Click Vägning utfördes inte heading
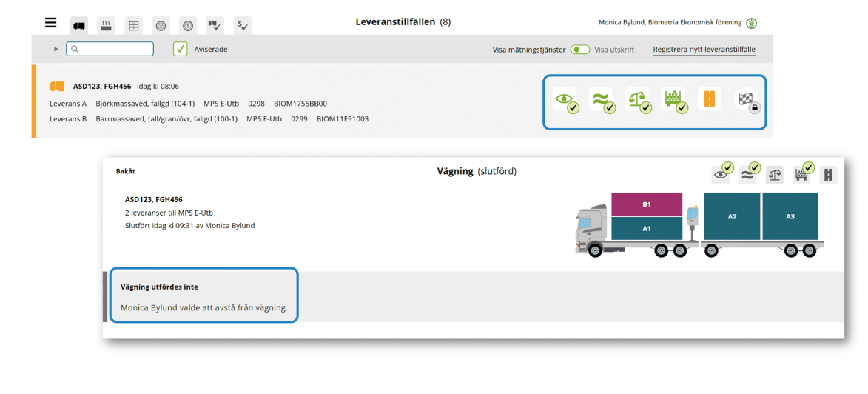This screenshot has width=868, height=394. (x=159, y=287)
